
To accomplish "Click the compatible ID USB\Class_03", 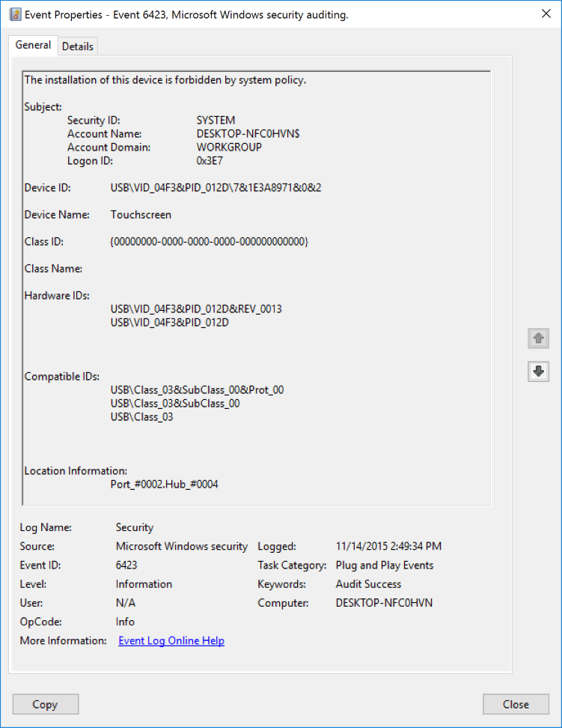I will 142,416.
